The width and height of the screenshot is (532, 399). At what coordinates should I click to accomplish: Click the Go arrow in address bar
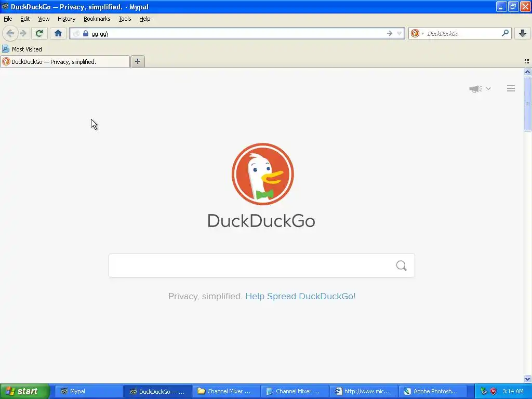[389, 33]
